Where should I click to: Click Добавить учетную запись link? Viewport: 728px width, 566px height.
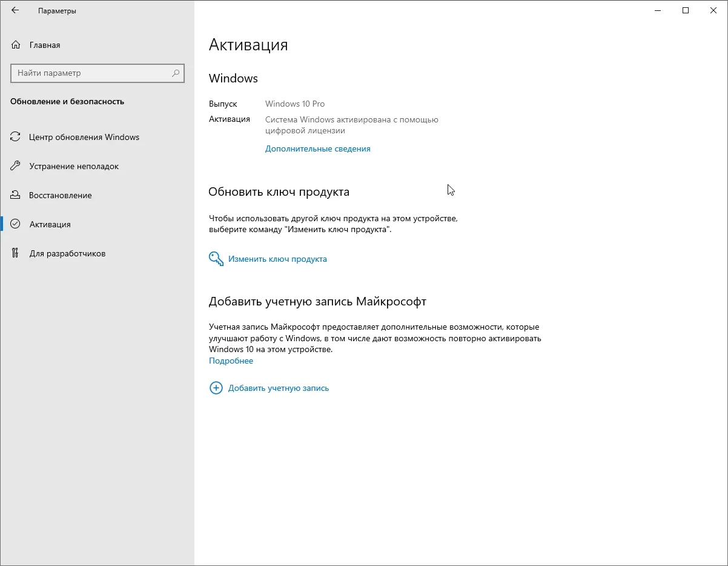coord(279,388)
